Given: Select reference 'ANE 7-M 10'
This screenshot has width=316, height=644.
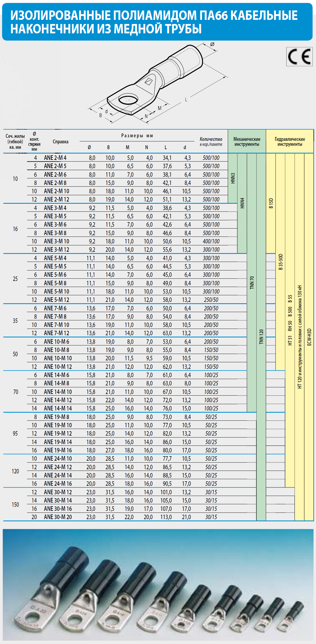Looking at the screenshot, I should click(57, 325).
